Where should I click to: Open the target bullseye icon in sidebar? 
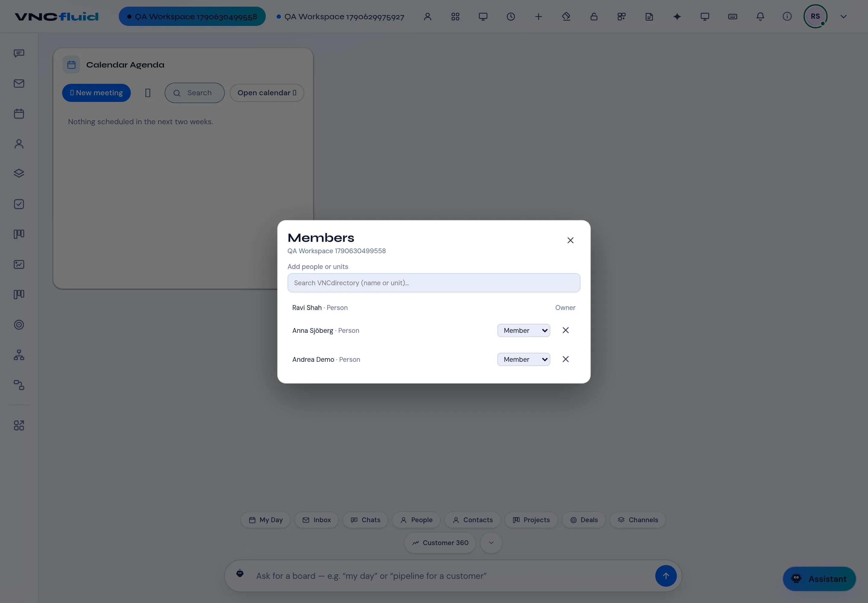click(x=19, y=324)
